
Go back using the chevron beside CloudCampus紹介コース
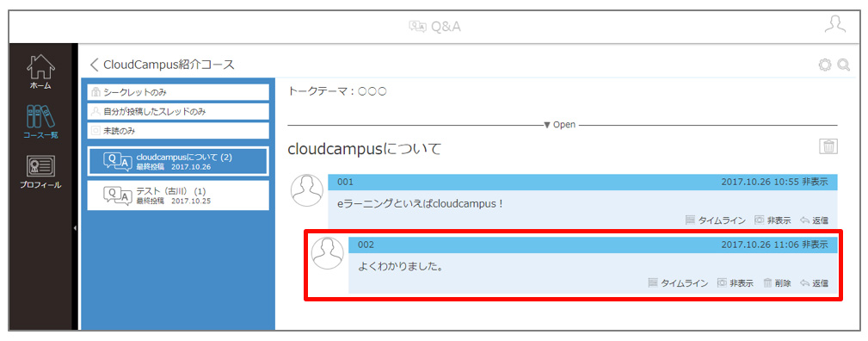pos(94,65)
